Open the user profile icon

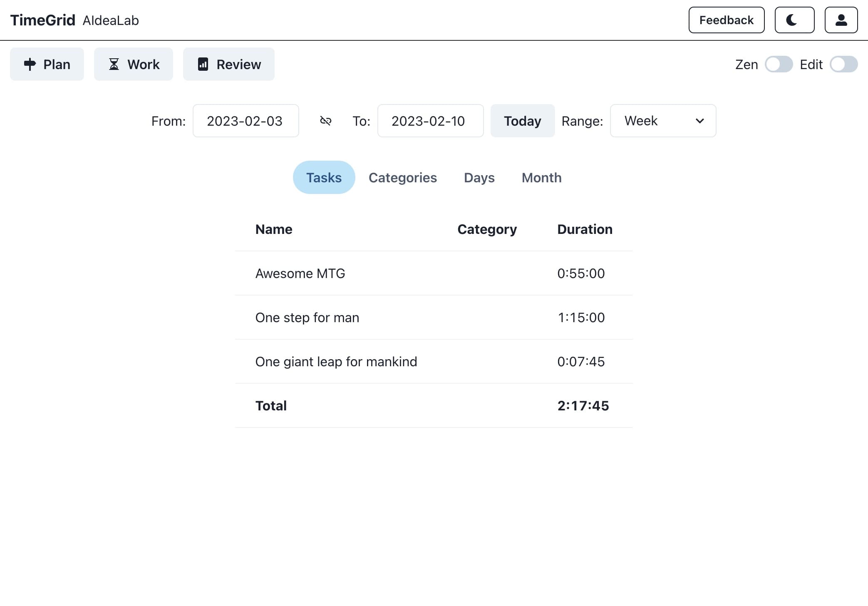coord(841,20)
